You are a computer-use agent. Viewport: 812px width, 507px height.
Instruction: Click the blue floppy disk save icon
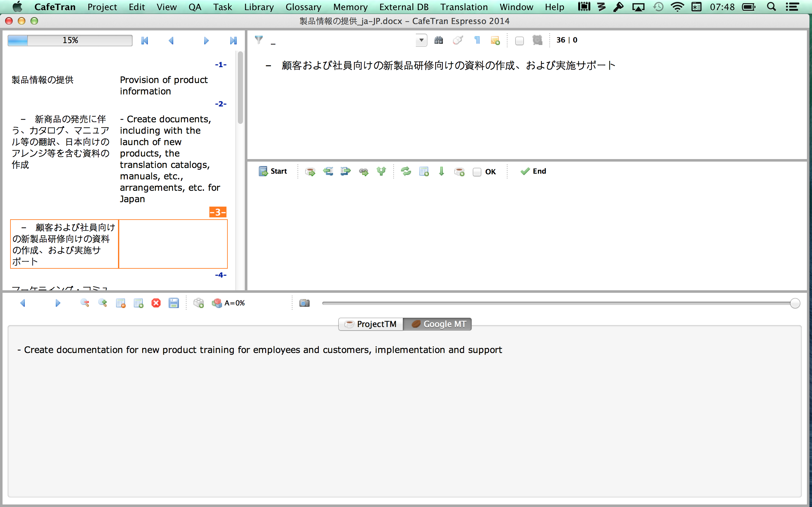pos(174,303)
